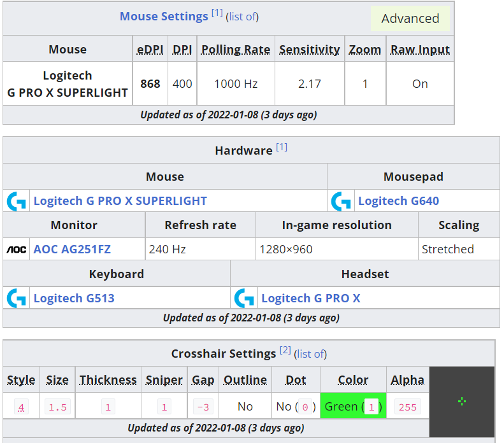Click the 1280×960 resolution cell

click(337, 250)
